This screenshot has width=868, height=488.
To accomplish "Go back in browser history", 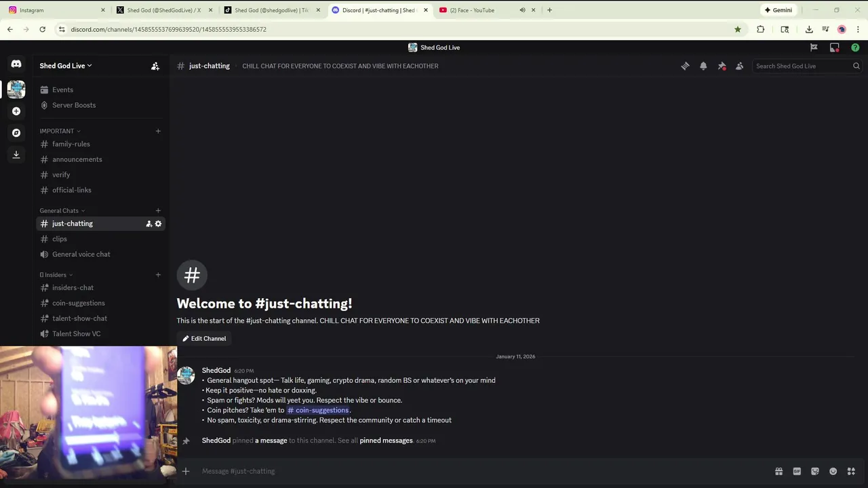I will click(9, 29).
